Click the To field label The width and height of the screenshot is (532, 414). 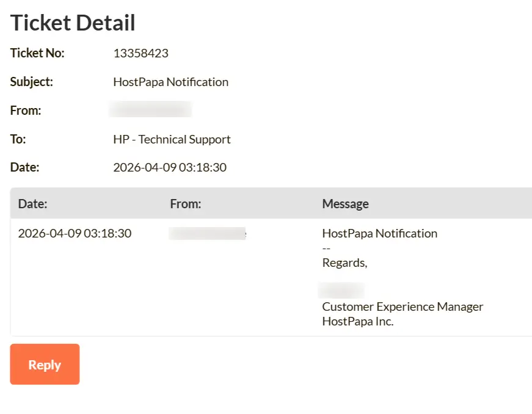tap(18, 139)
